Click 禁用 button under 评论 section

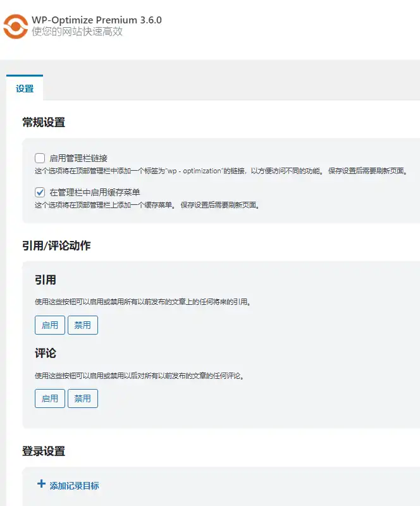(83, 398)
